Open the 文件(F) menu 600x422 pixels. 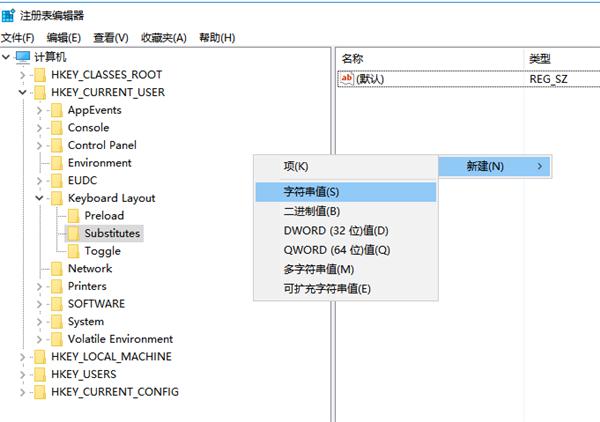[18, 38]
